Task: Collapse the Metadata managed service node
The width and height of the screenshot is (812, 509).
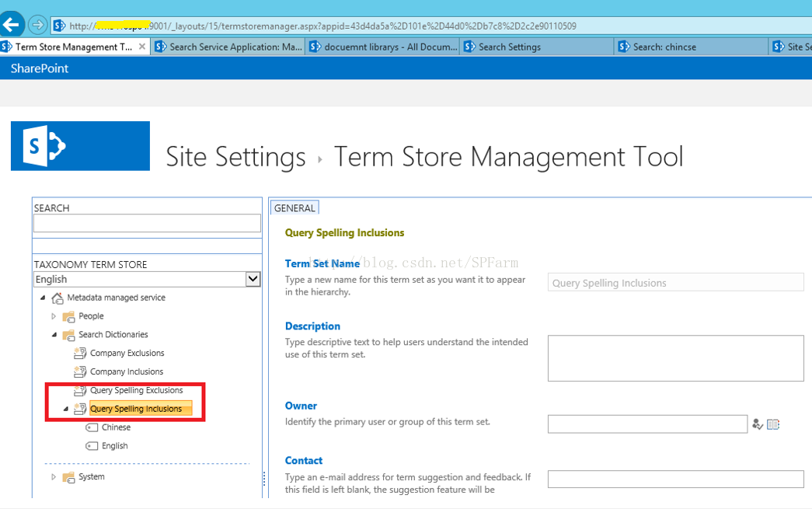Action: coord(43,298)
